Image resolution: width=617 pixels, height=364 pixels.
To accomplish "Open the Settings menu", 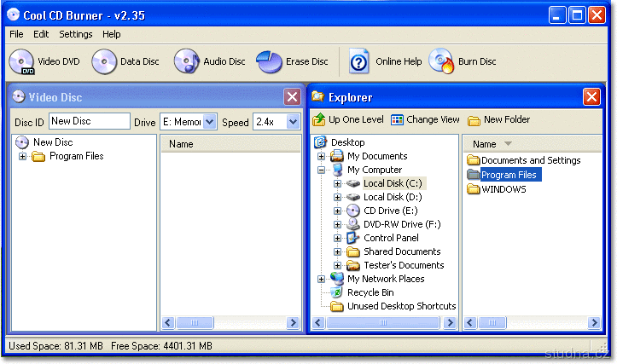I will [76, 34].
